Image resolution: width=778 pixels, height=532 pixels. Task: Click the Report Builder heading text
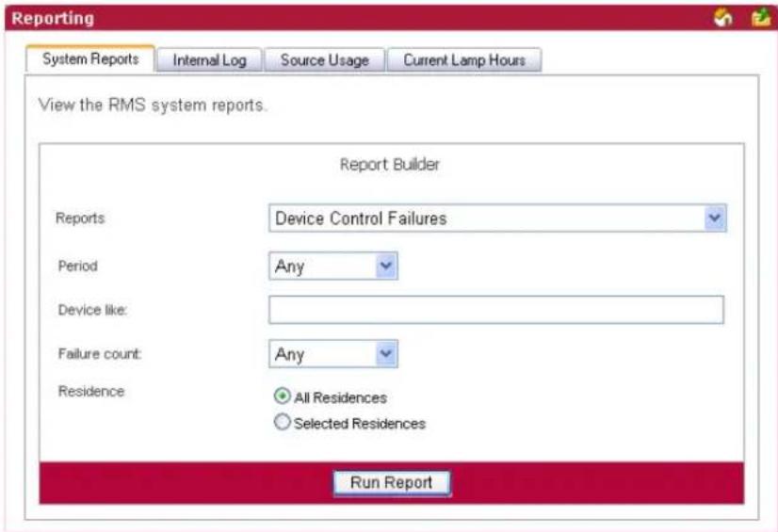pos(390,164)
